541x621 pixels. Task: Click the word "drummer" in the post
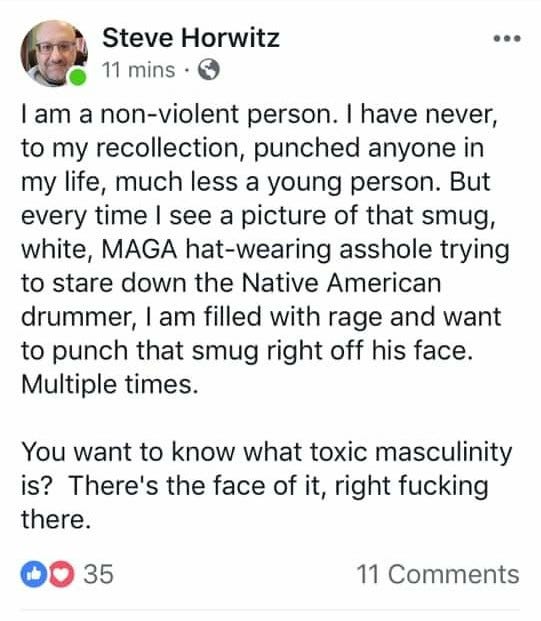coord(78,318)
